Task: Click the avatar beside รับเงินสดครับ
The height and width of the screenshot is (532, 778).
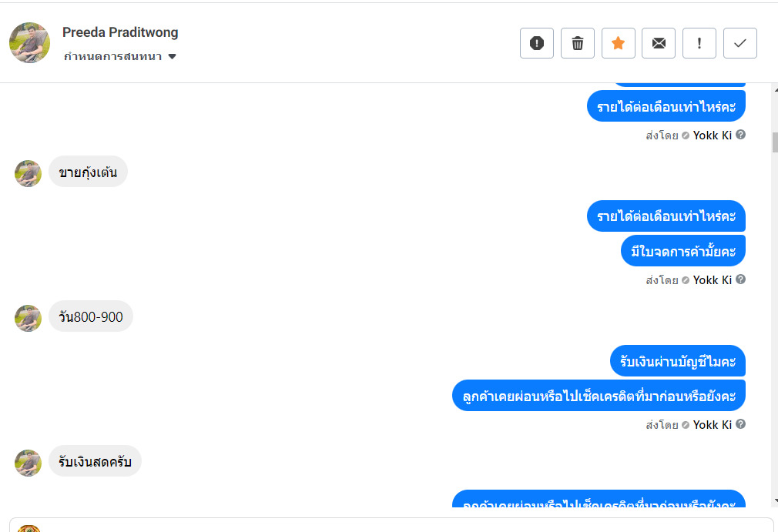Action: coord(28,463)
